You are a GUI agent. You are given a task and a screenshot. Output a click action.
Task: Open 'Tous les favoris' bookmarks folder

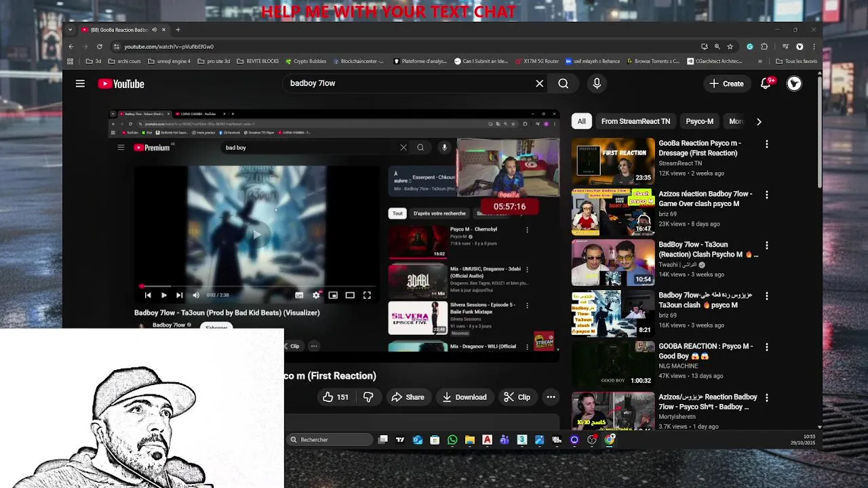[796, 61]
